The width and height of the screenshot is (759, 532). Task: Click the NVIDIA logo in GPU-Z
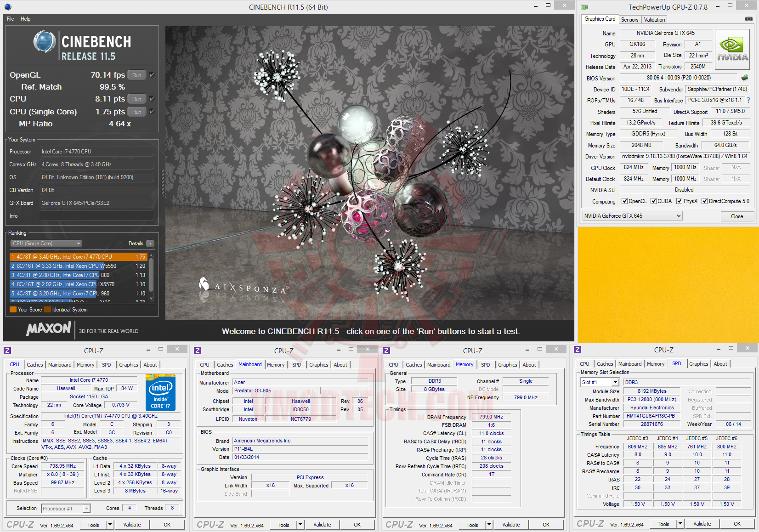pyautogui.click(x=732, y=50)
